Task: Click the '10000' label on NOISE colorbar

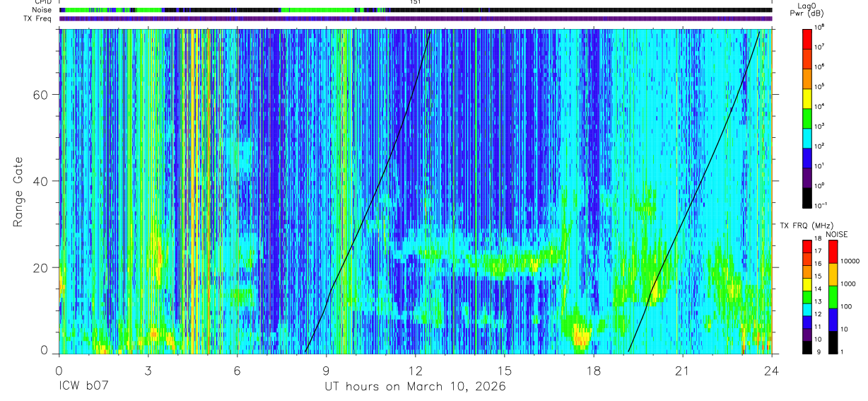Action: [x=851, y=261]
